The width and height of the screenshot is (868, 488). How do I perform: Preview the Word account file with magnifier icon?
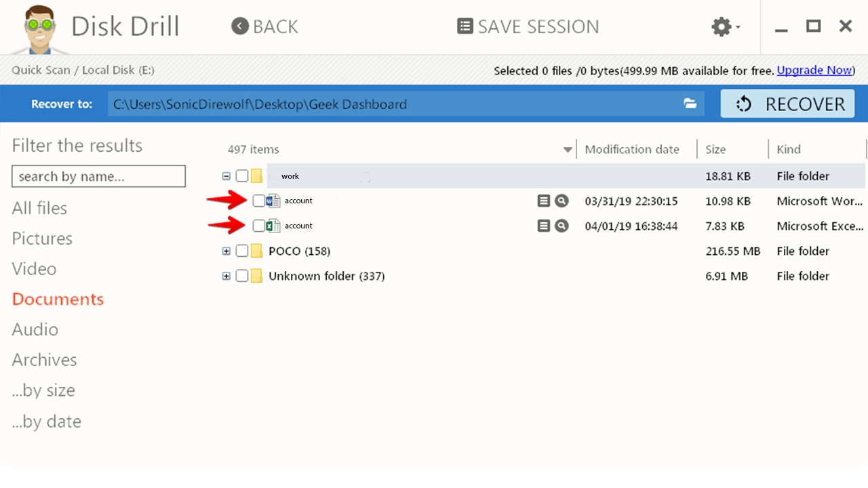click(561, 201)
